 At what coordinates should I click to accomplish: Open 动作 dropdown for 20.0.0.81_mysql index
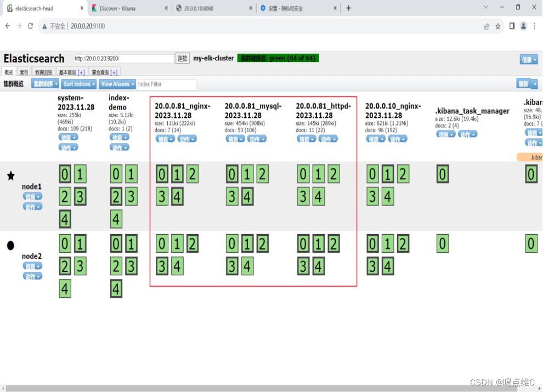[x=257, y=139]
